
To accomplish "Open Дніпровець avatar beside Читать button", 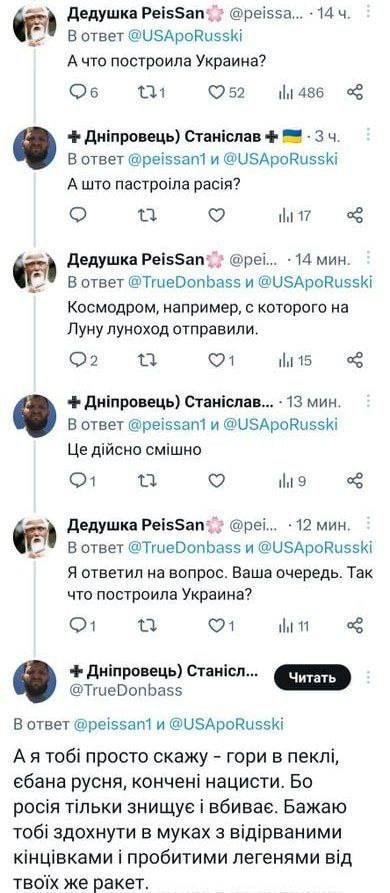I will [x=35, y=682].
